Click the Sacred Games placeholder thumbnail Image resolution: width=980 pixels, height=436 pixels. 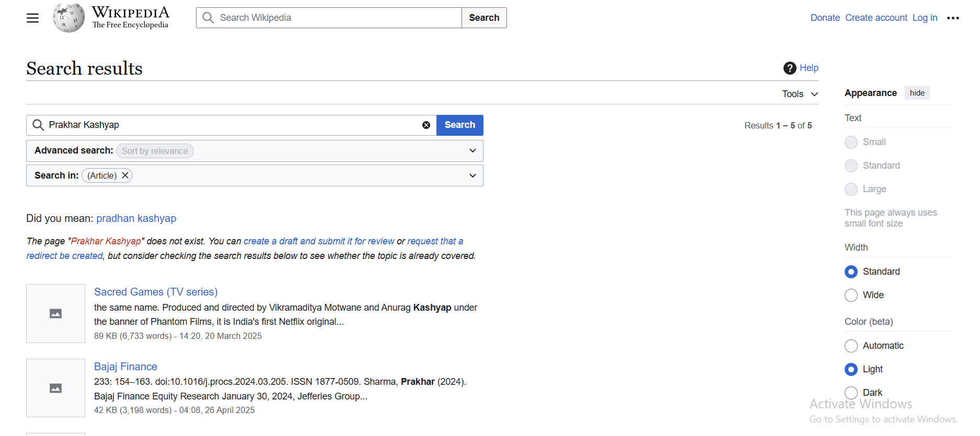[55, 313]
